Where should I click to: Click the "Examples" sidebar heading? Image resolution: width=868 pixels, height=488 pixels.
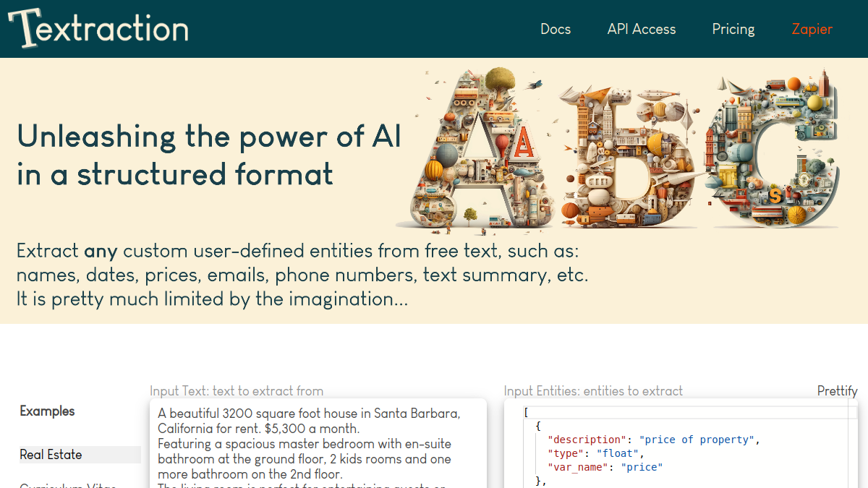coord(47,411)
